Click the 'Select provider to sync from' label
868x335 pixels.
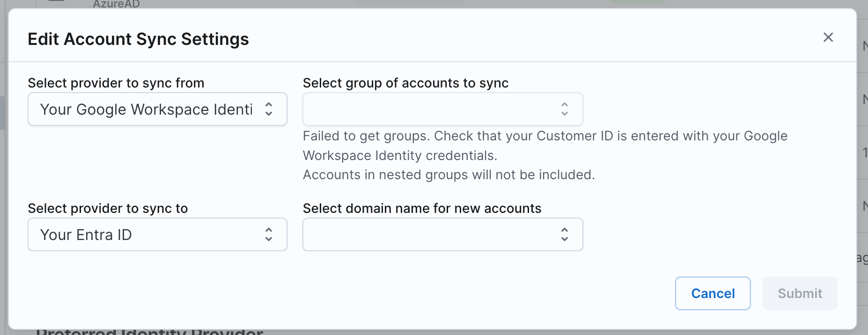(116, 83)
